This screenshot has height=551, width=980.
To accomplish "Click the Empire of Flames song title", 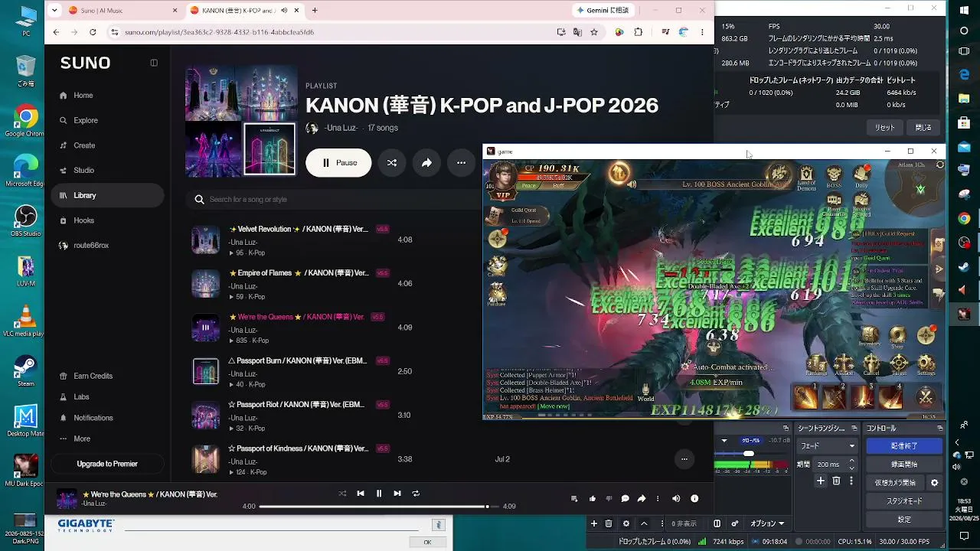I will point(299,273).
